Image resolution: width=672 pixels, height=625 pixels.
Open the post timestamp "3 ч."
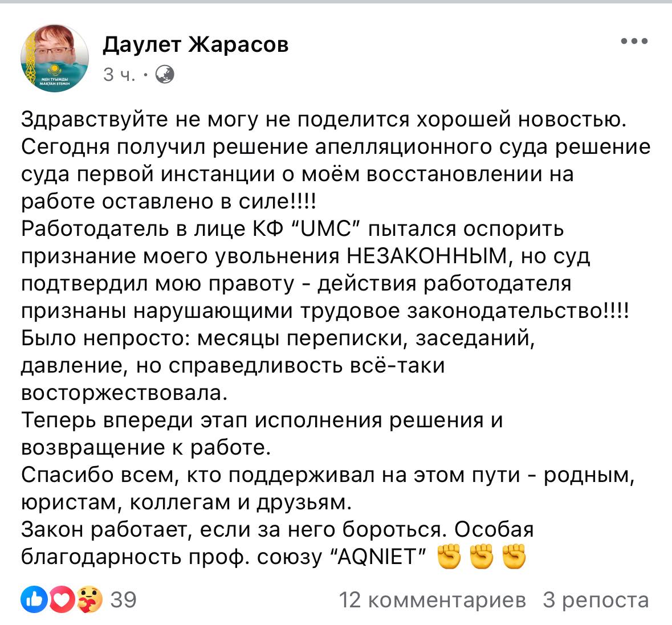tap(119, 75)
